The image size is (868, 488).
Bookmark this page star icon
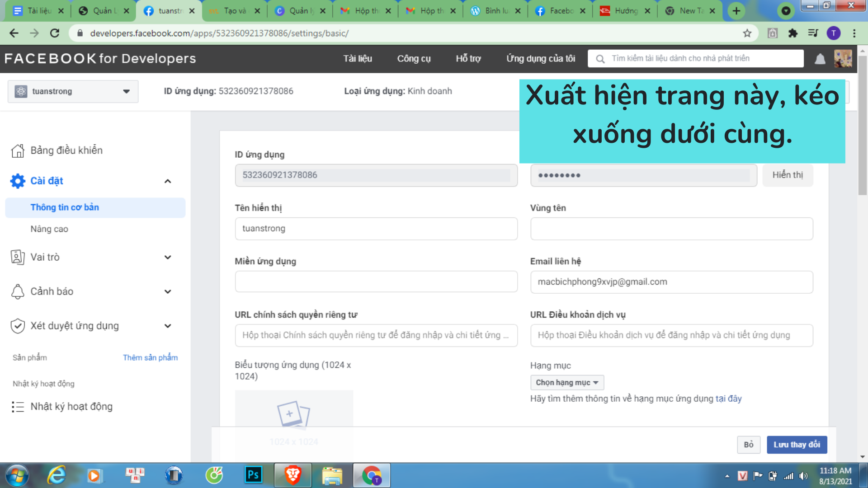[x=747, y=33]
